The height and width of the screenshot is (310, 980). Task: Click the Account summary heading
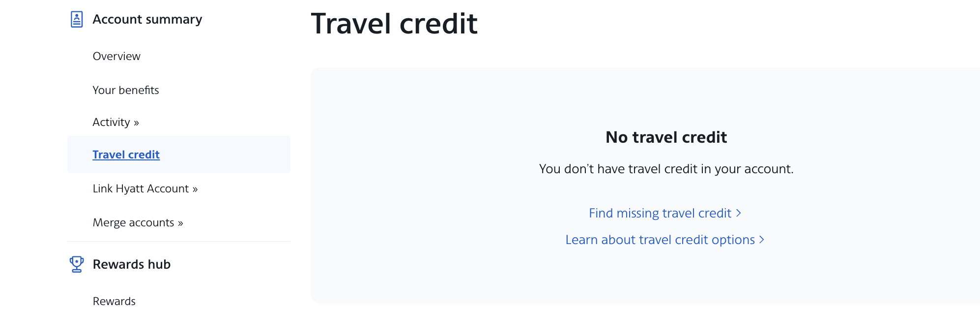(x=147, y=19)
